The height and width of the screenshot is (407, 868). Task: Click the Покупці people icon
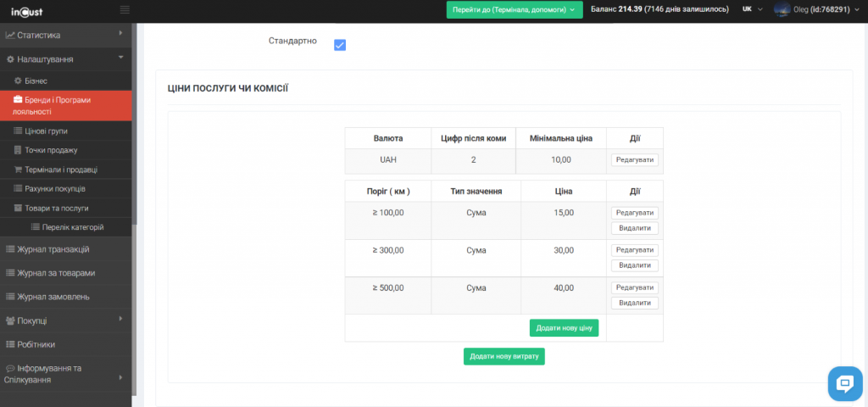pos(10,321)
